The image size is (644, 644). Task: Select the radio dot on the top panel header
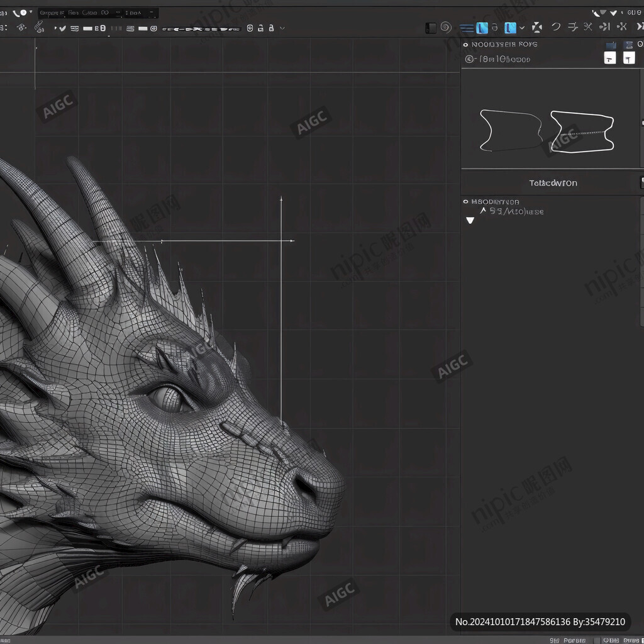click(465, 45)
